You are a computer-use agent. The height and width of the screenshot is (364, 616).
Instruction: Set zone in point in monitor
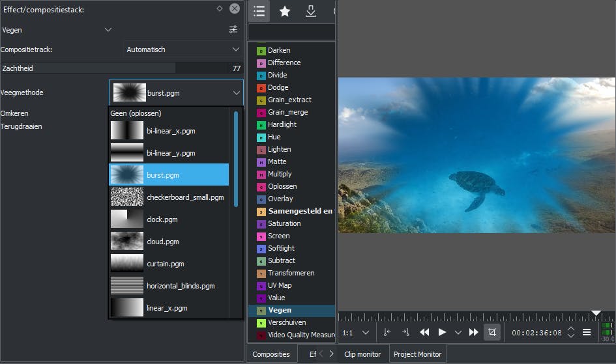387,332
